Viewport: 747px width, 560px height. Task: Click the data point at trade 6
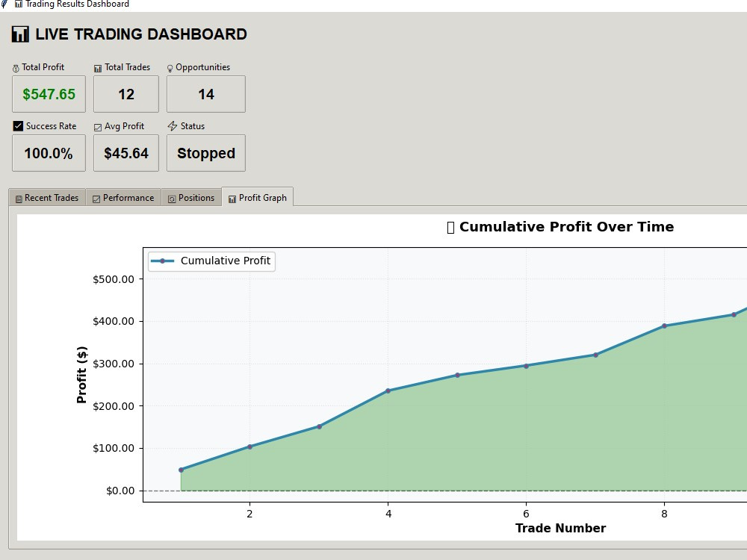[x=527, y=366]
